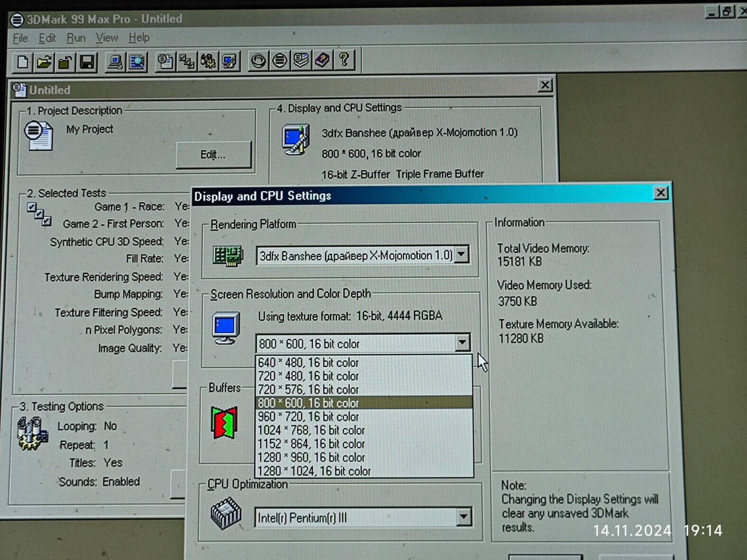
Task: Click '16-bit Z-Buffer Triple Frame Buffer' text
Action: pos(403,174)
